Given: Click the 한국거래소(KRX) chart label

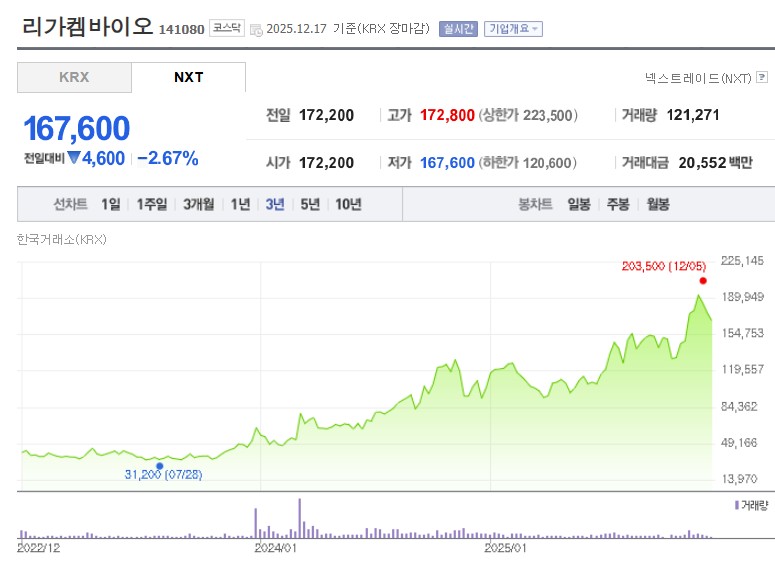Looking at the screenshot, I should coord(62,240).
